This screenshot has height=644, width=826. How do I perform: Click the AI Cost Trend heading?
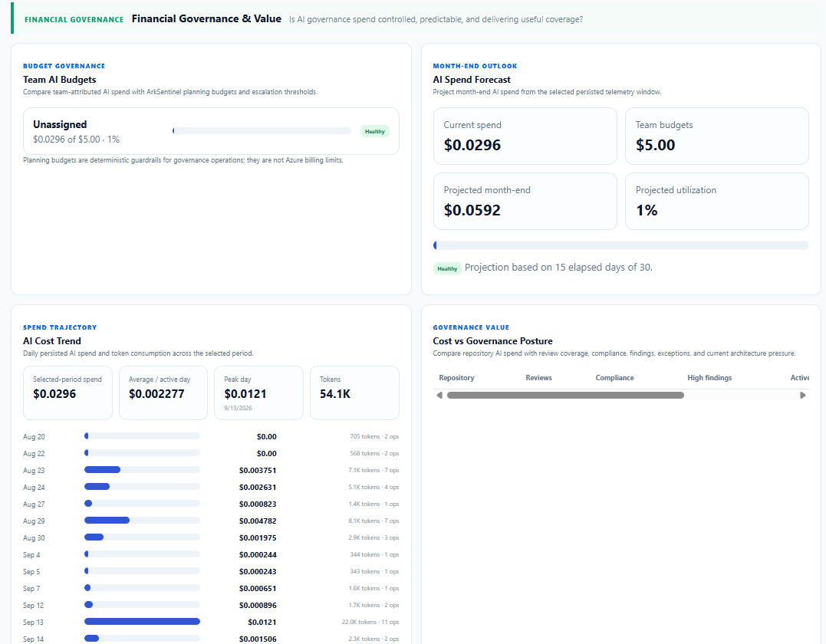[52, 341]
